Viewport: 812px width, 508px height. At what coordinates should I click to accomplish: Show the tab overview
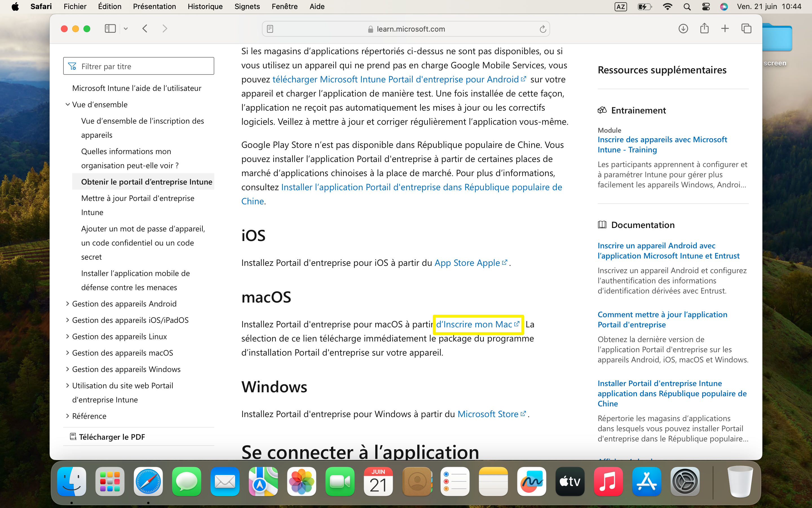pos(746,29)
